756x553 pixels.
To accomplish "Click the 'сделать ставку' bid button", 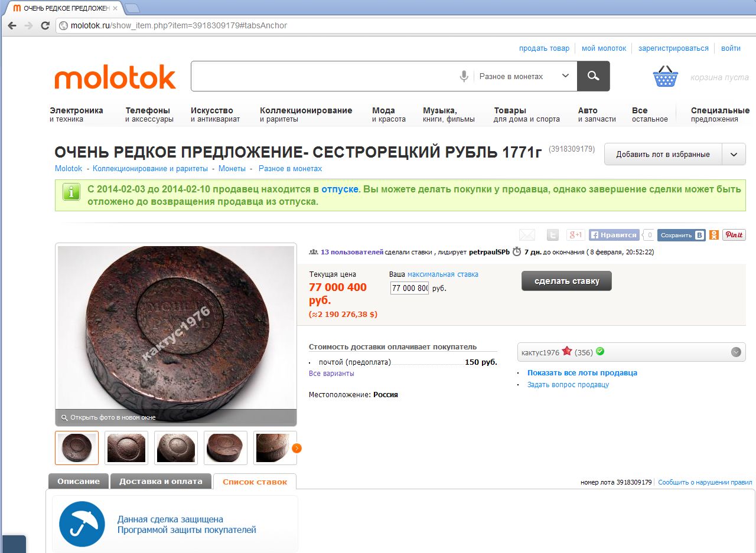I will click(x=566, y=281).
